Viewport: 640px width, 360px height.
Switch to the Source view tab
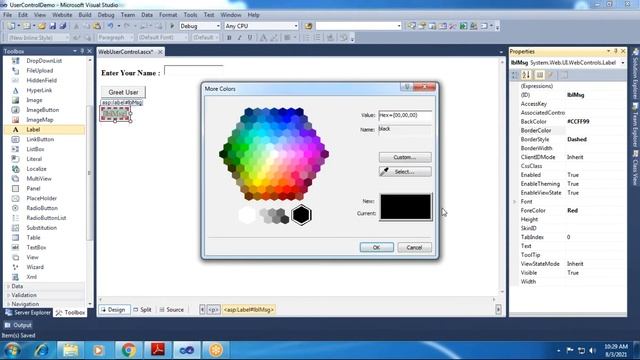171,310
